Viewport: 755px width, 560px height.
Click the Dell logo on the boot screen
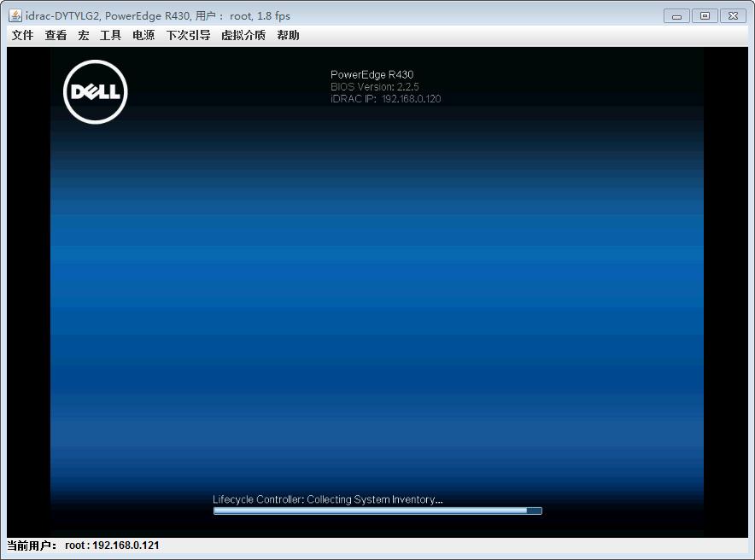click(95, 91)
